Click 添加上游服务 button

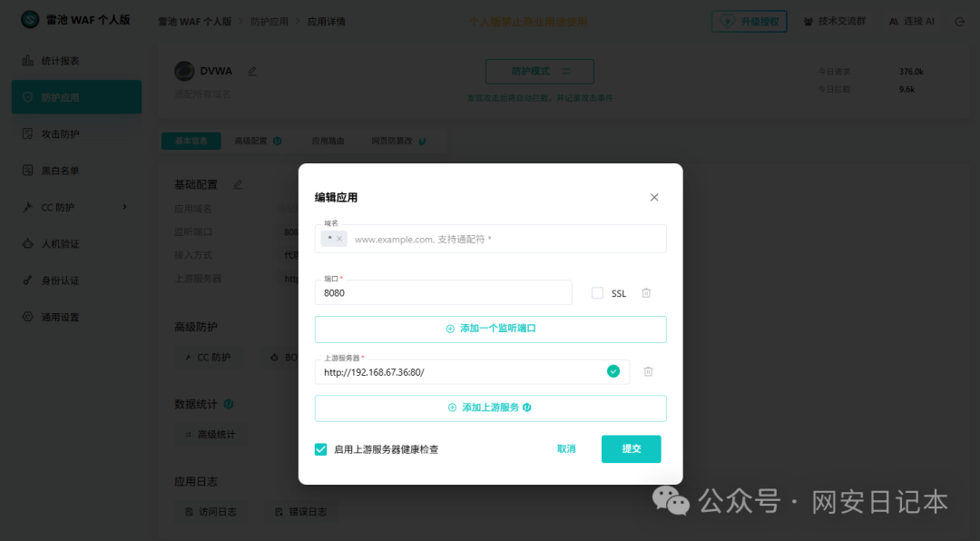point(490,408)
